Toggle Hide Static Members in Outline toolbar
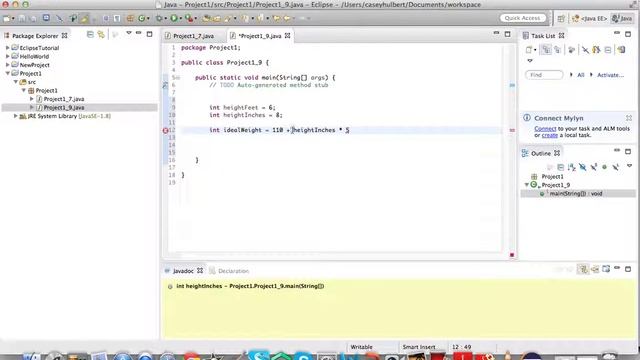Image resolution: width=640 pixels, height=360 pixels. (x=593, y=167)
